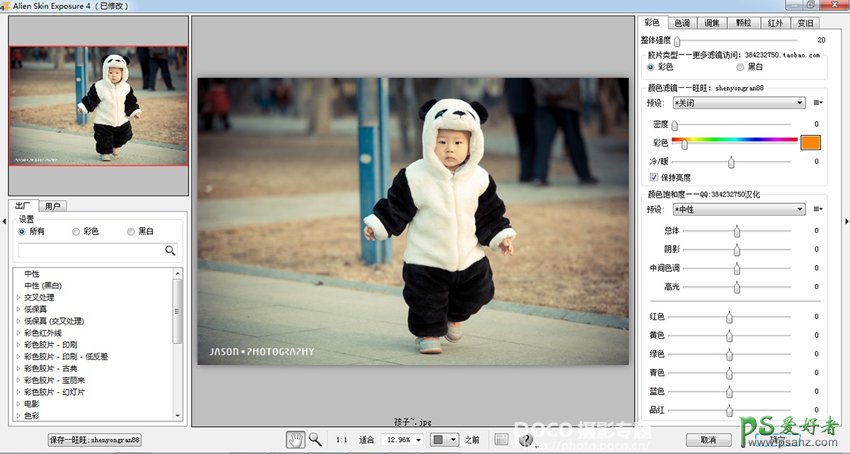Click the 保存 save preset button
The width and height of the screenshot is (850, 454).
click(x=95, y=440)
